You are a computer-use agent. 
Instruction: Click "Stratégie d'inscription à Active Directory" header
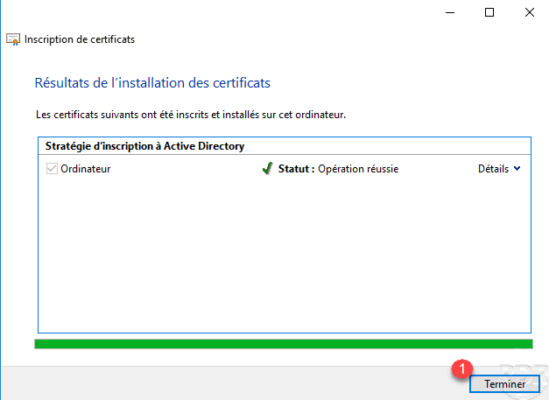(145, 146)
